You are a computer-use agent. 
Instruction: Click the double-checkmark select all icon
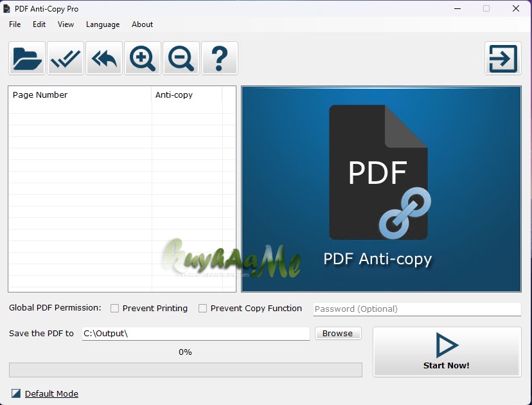(x=66, y=59)
